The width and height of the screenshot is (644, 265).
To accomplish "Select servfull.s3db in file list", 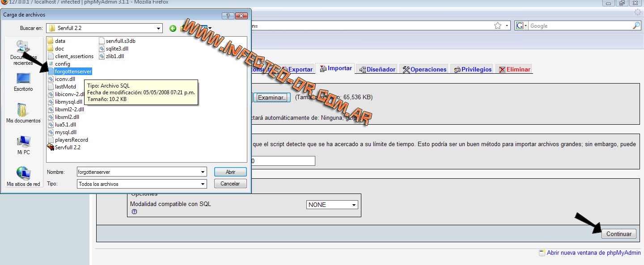I will point(117,41).
